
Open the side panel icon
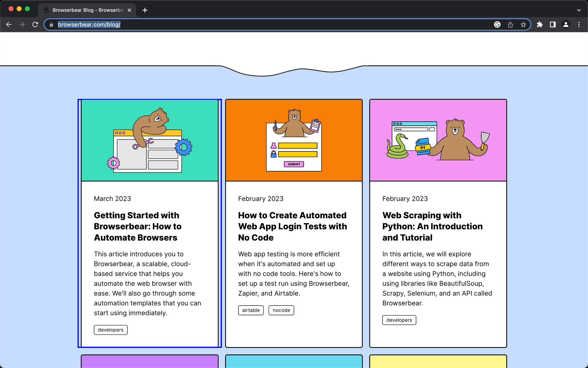coord(552,25)
